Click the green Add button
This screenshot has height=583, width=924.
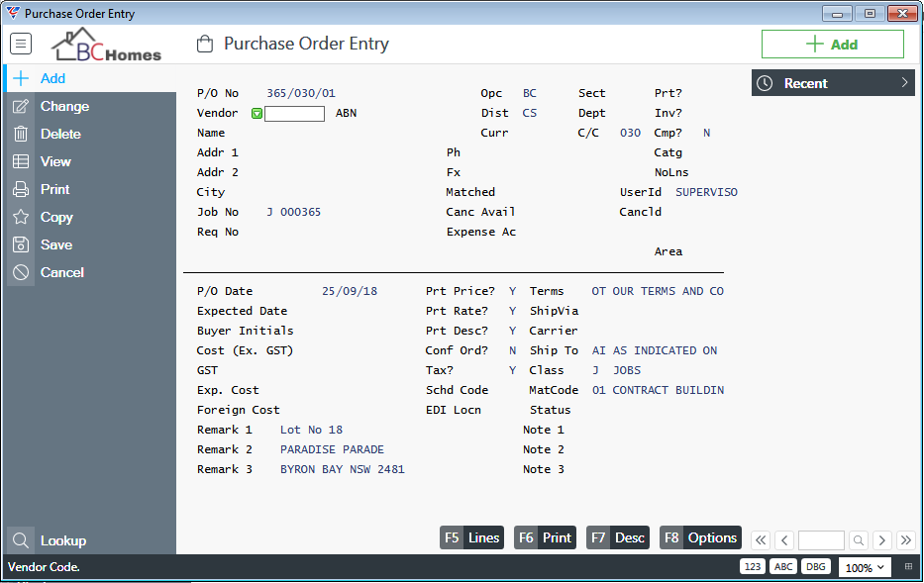pos(832,45)
